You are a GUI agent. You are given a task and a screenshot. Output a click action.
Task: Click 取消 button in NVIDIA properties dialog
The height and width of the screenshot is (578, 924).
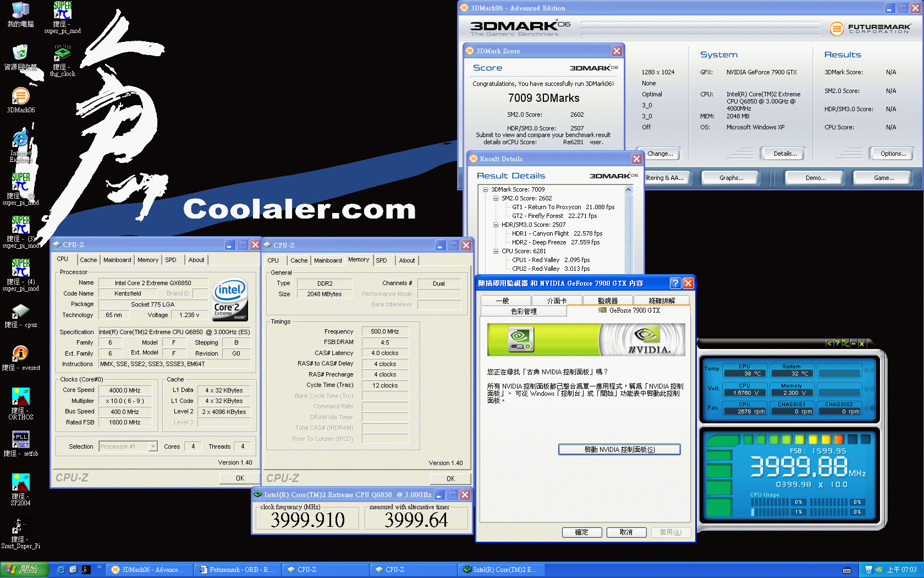coord(626,532)
